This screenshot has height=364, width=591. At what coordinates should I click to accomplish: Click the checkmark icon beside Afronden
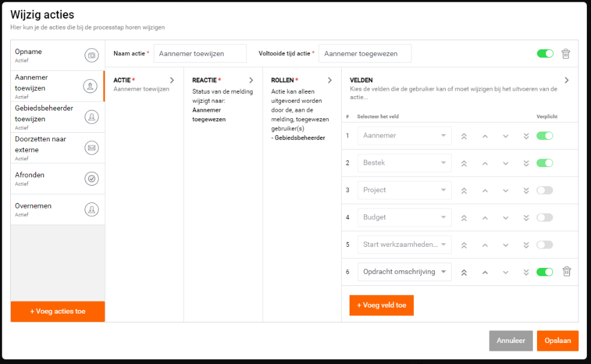91,178
